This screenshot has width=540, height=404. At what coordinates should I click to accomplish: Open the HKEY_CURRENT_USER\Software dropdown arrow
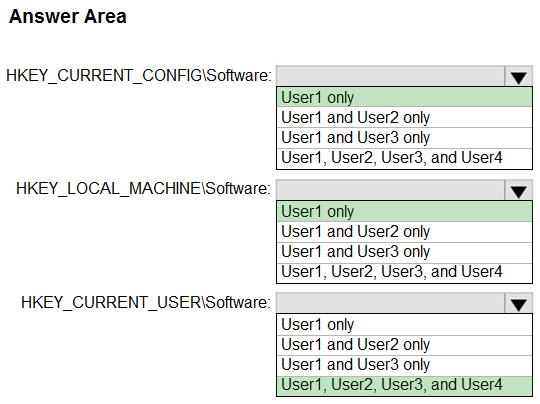point(518,303)
